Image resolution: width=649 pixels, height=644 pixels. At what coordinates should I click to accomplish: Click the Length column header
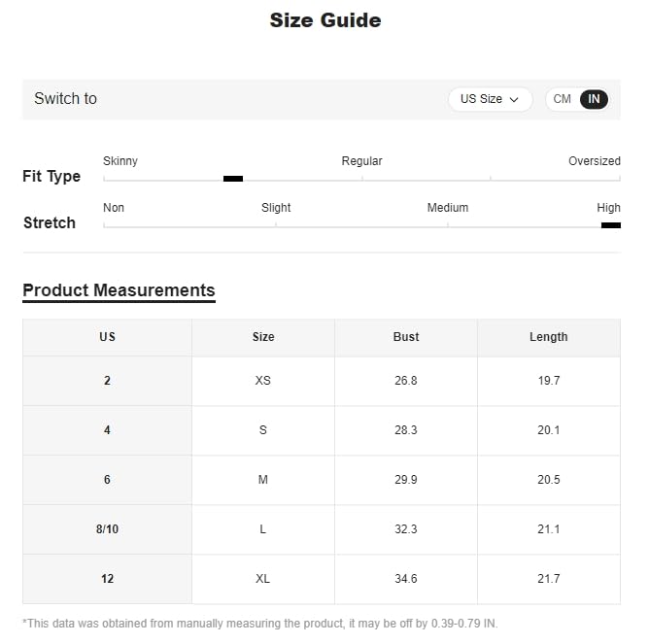549,337
